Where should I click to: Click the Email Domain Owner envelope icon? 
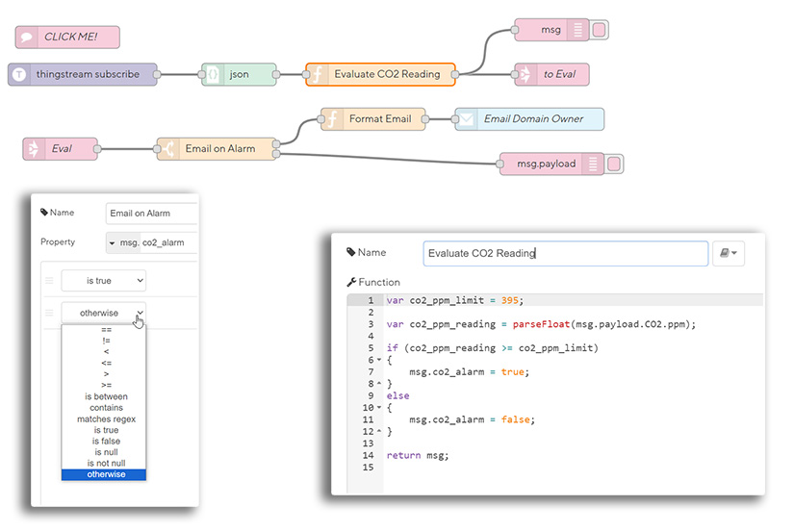click(x=467, y=119)
